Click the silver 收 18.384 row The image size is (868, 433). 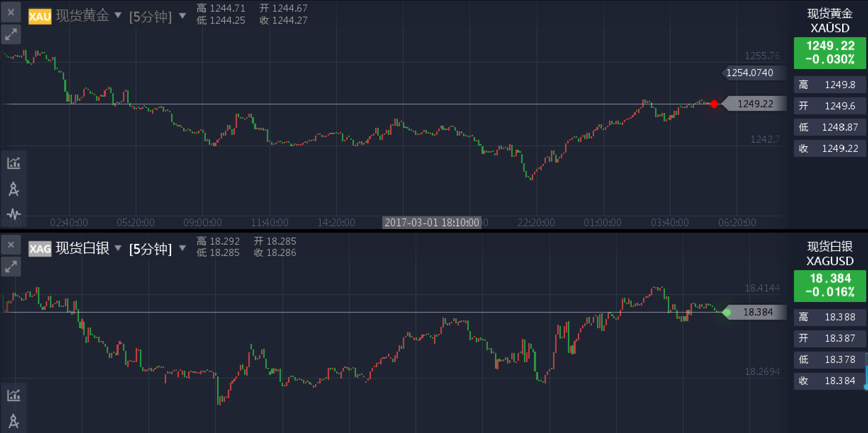click(x=830, y=381)
